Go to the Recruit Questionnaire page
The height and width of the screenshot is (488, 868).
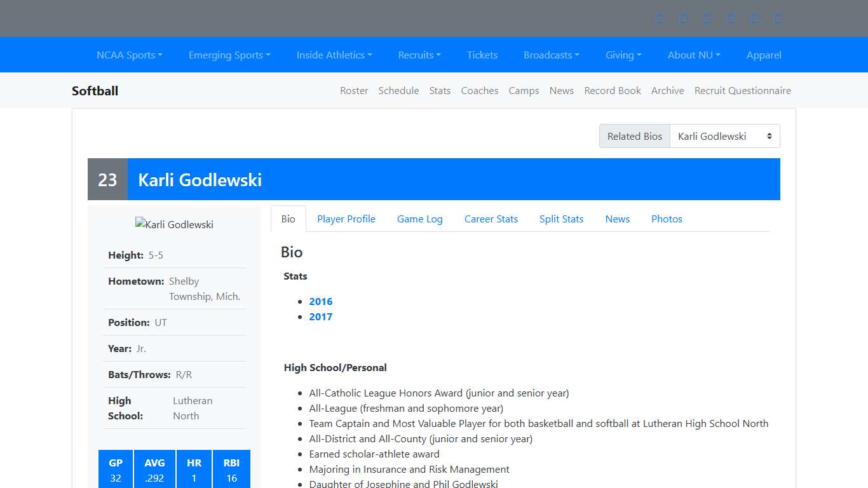[742, 90]
